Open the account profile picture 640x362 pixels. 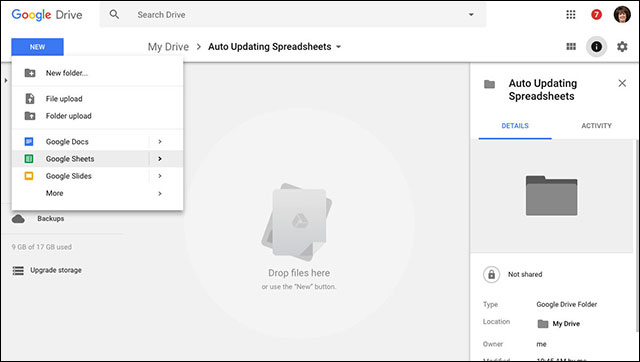[622, 15]
